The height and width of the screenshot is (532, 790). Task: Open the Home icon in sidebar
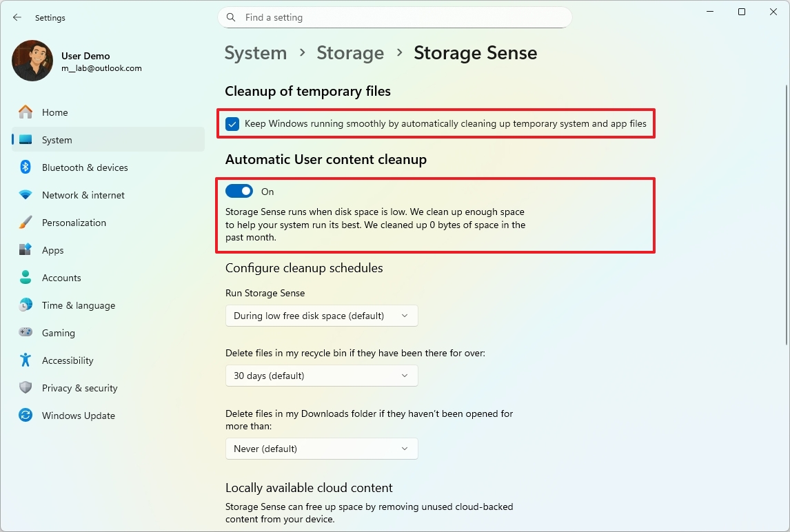pyautogui.click(x=26, y=112)
